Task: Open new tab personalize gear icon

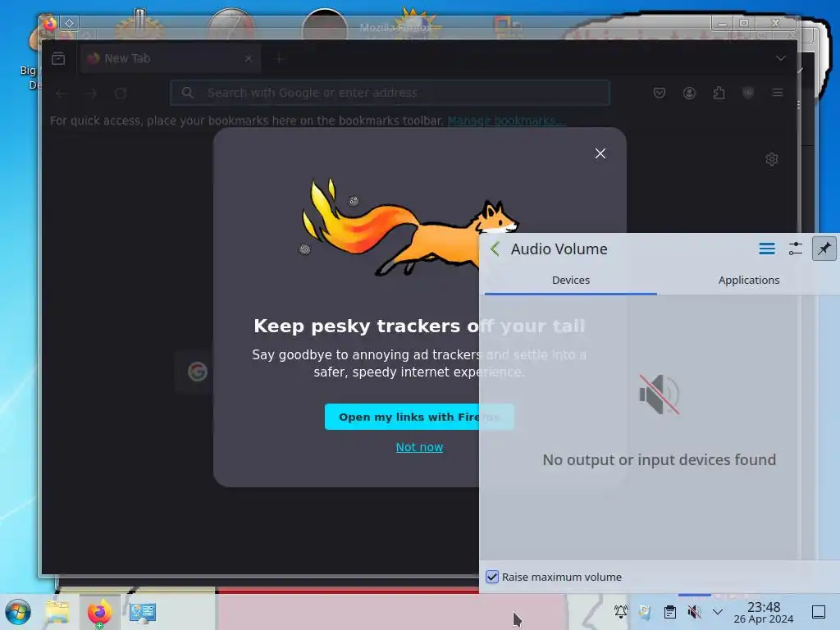Action: pyautogui.click(x=772, y=159)
